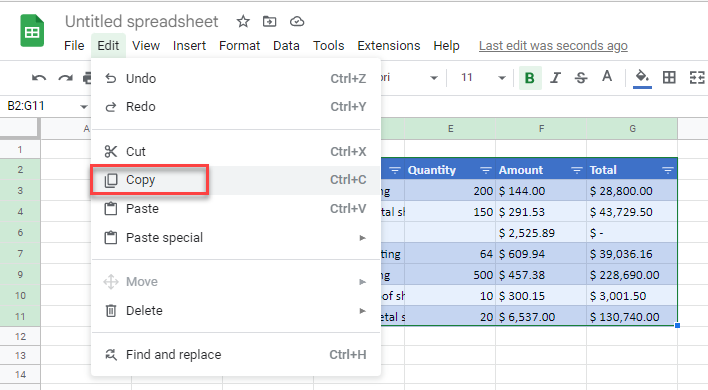Click the cell containing $ 28,800.00
Viewport: 708px width, 390px height.
(632, 191)
